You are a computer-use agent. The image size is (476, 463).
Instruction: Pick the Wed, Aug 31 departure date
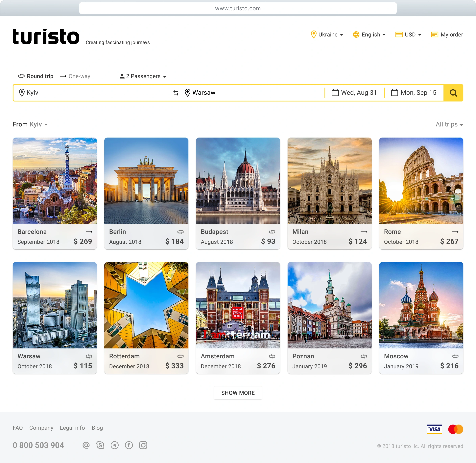point(354,93)
